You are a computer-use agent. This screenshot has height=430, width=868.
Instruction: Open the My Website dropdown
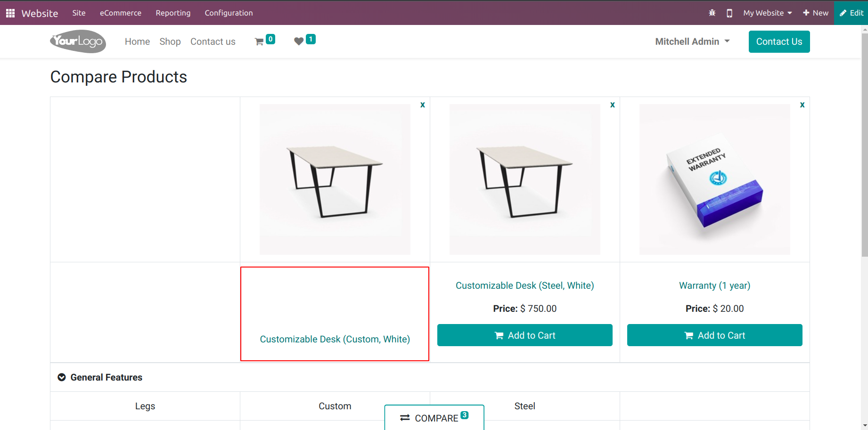pos(767,13)
